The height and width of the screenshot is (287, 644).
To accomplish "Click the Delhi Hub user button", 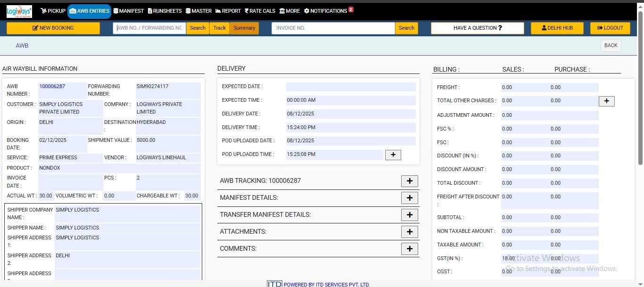I will [x=557, y=28].
